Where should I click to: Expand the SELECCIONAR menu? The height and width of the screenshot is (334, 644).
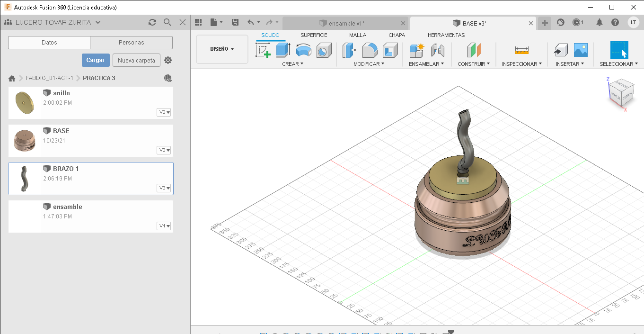coord(618,64)
